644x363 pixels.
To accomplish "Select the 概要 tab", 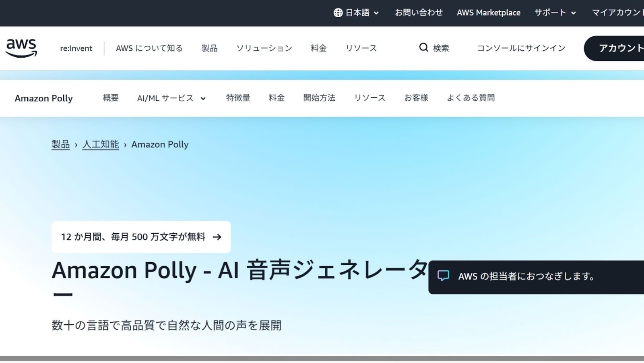I will pyautogui.click(x=111, y=98).
